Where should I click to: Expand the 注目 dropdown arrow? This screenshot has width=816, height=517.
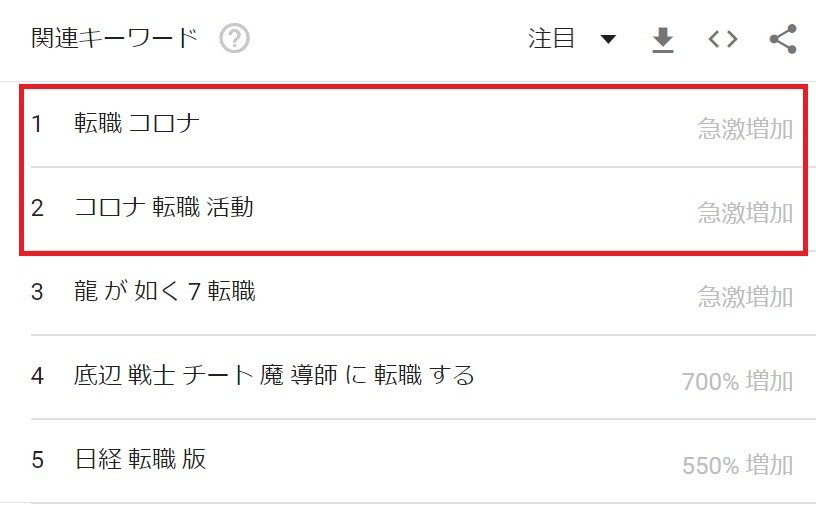(608, 39)
